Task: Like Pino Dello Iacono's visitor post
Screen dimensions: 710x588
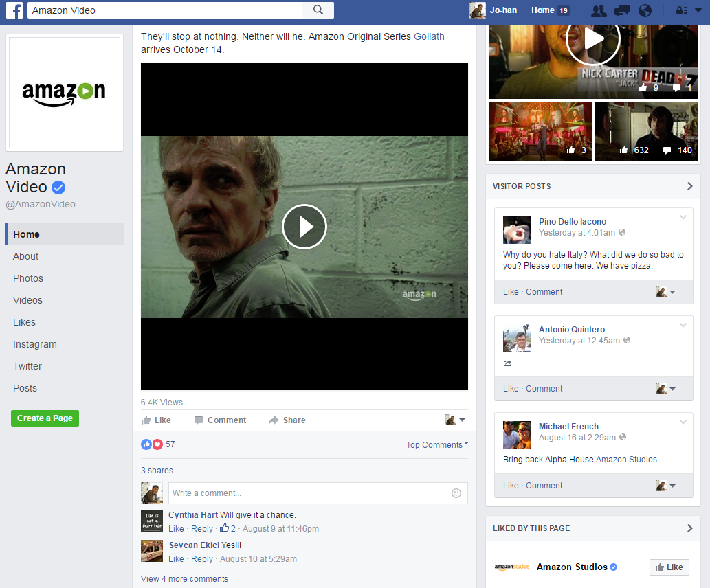Action: tap(510, 292)
